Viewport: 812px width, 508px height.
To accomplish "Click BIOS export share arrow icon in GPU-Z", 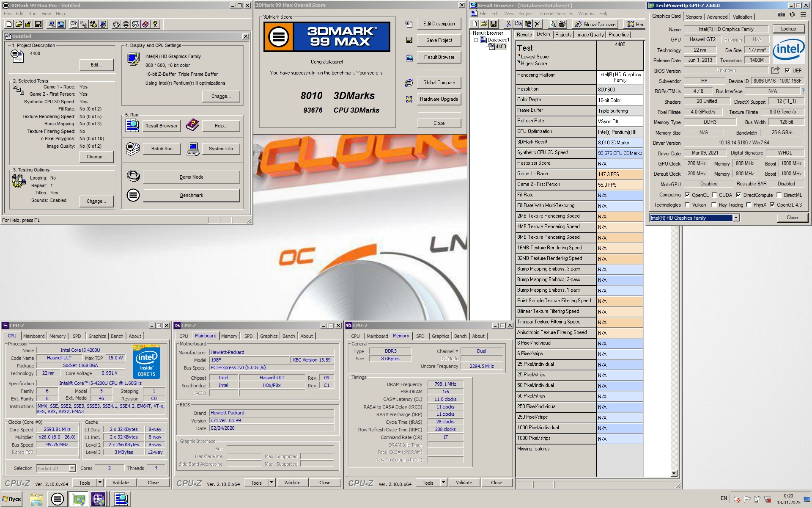I will 775,70.
